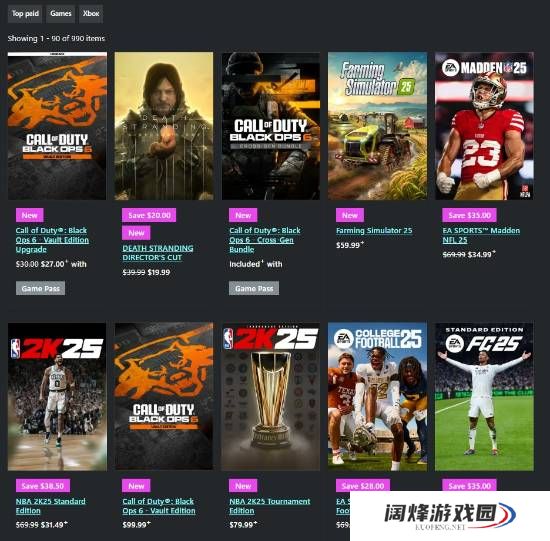Click NBA 2K25 Standard Edition cover art
The height and width of the screenshot is (541, 550).
(x=57, y=396)
